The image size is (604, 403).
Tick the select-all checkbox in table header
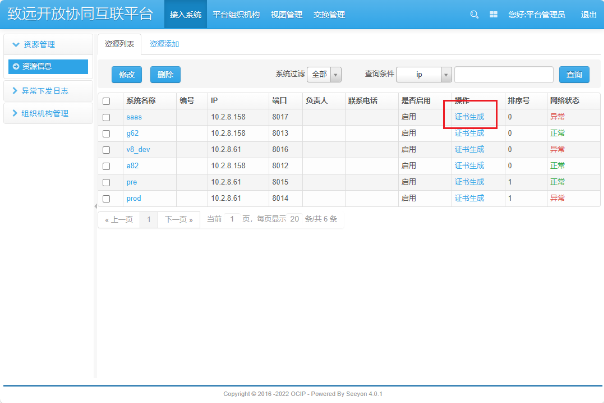pyautogui.click(x=107, y=101)
